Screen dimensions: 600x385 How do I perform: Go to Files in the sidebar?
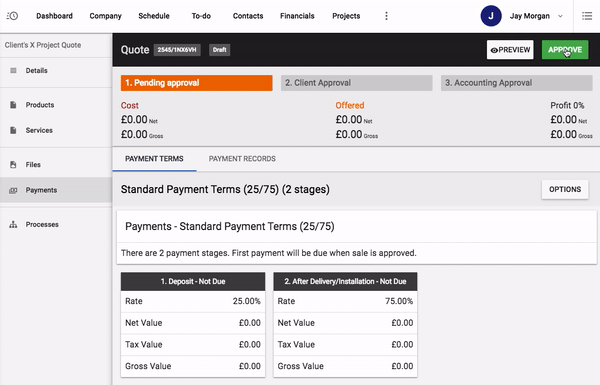click(56, 165)
